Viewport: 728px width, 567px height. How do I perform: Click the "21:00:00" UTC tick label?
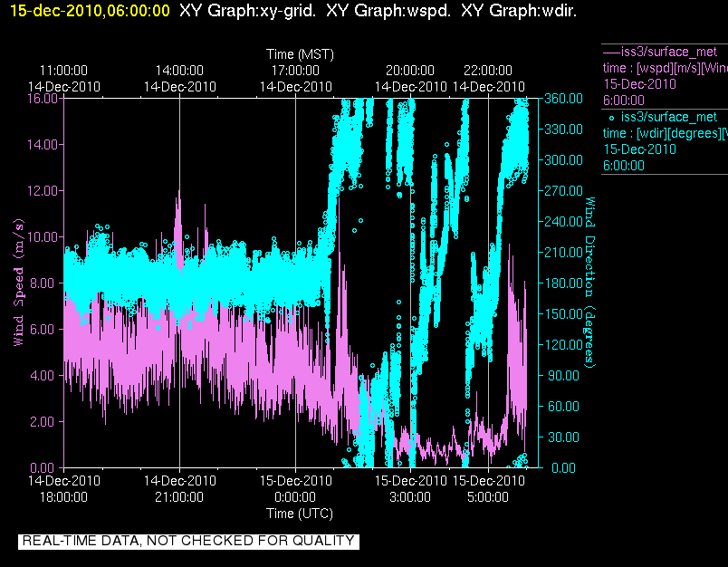179,497
